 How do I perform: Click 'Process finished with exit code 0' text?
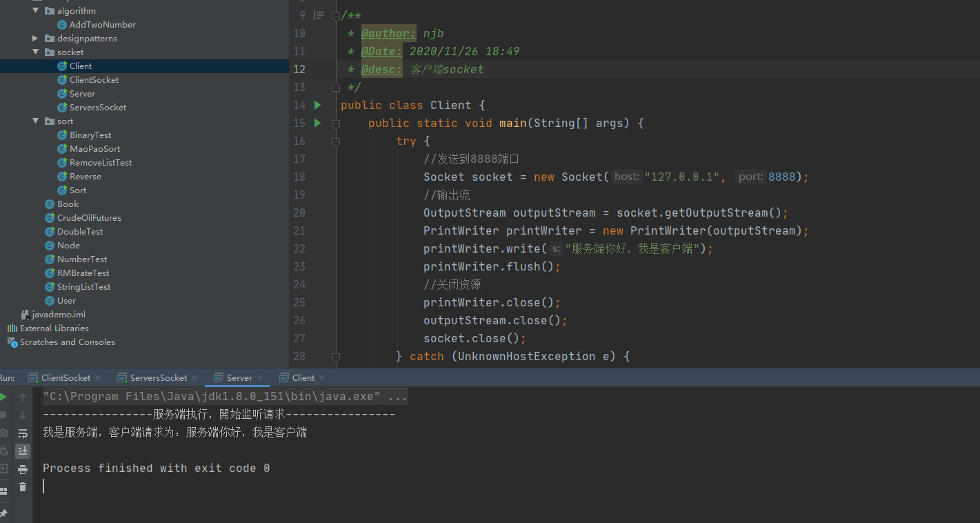click(x=157, y=468)
